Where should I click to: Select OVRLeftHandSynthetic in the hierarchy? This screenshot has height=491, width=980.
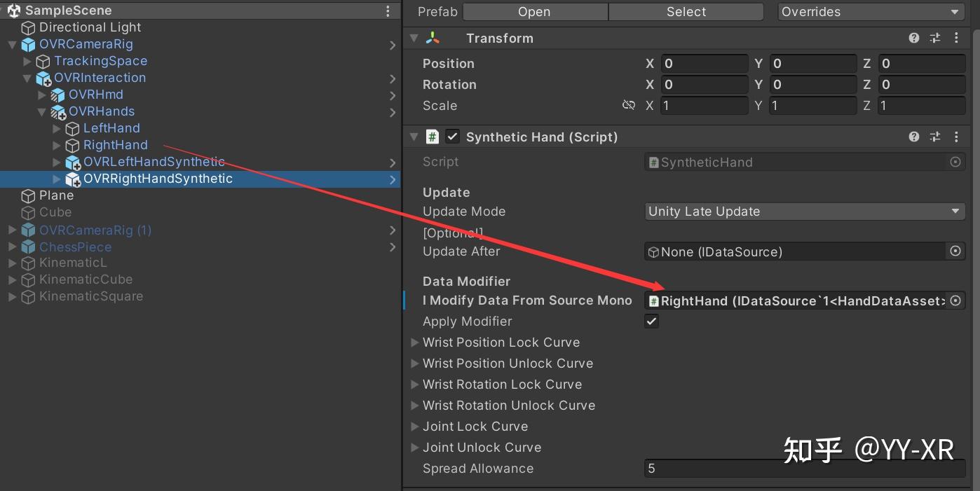(153, 162)
